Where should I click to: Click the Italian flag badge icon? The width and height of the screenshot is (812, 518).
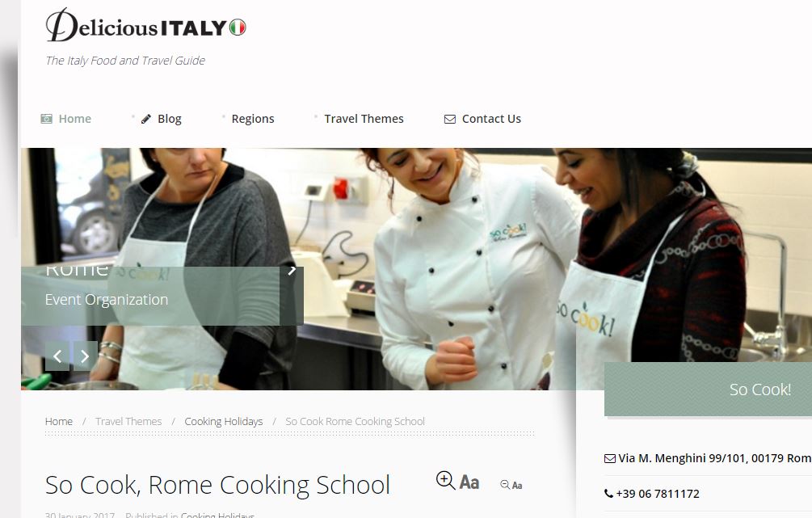pyautogui.click(x=238, y=27)
